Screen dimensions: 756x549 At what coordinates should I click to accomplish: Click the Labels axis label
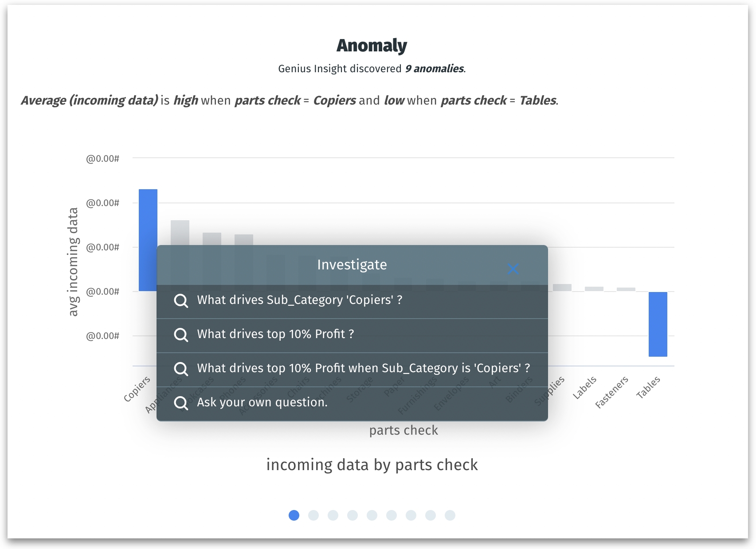click(584, 387)
